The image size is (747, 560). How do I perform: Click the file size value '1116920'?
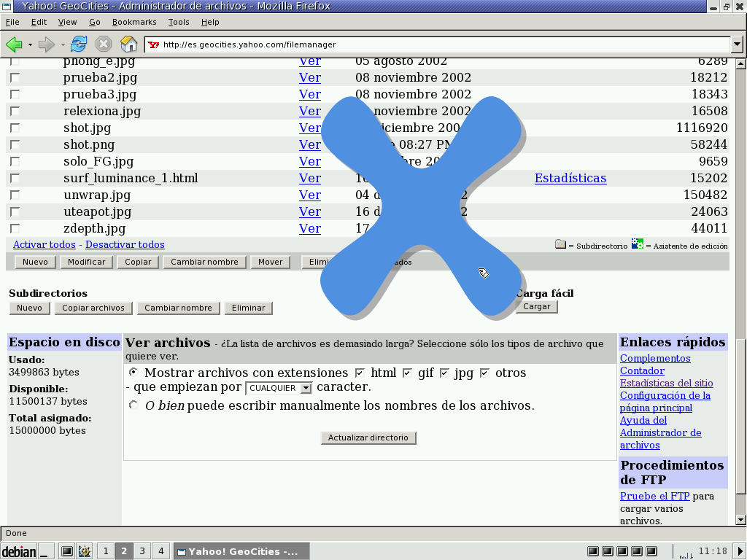[x=702, y=128]
